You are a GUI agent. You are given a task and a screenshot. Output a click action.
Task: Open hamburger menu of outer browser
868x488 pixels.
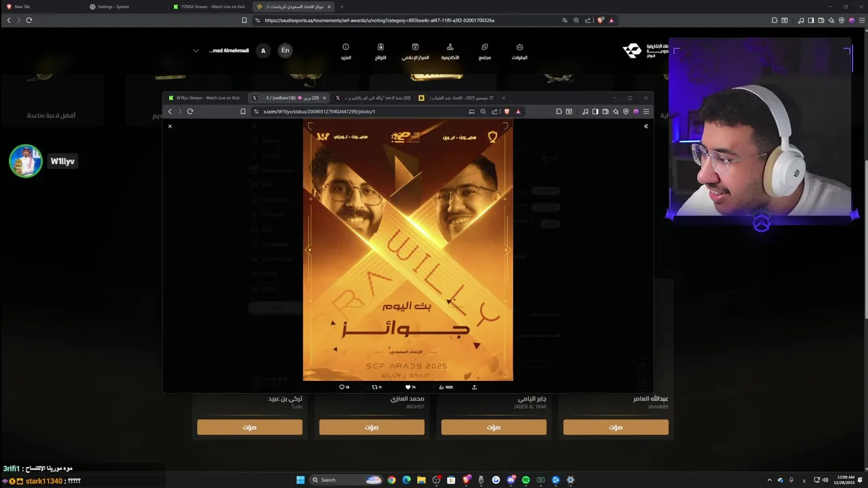point(861,20)
